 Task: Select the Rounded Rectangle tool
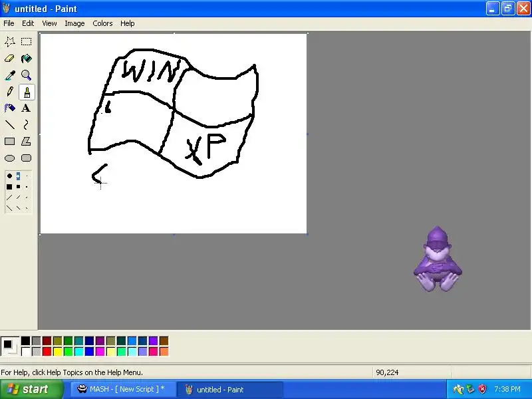tap(26, 158)
